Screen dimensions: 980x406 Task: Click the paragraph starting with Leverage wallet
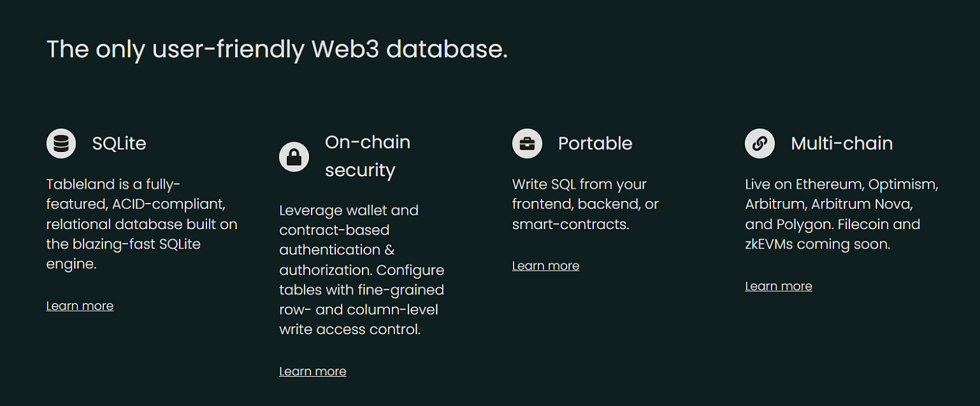point(362,270)
